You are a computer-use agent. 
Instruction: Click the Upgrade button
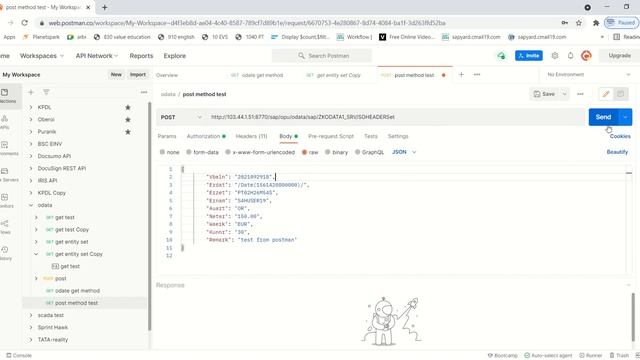(x=619, y=56)
